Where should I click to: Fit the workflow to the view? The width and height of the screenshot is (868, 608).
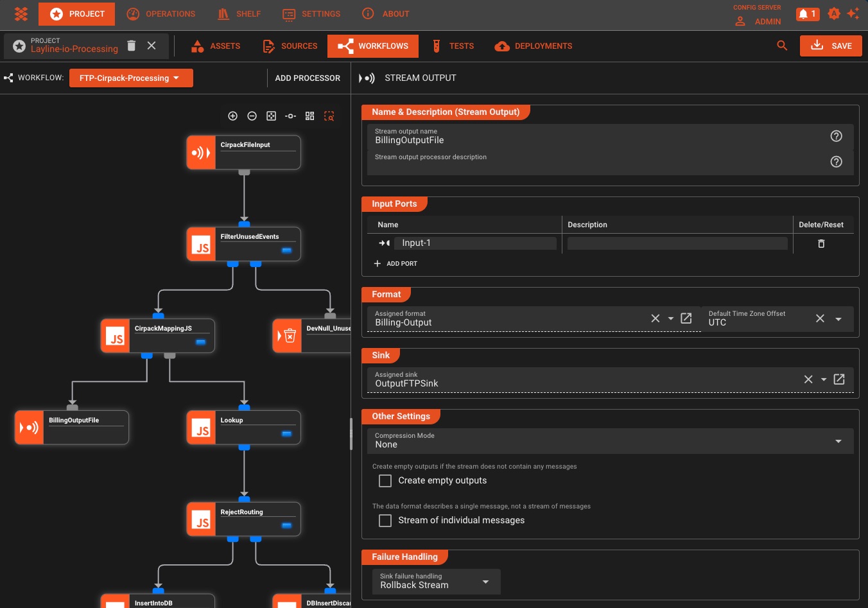(x=271, y=116)
